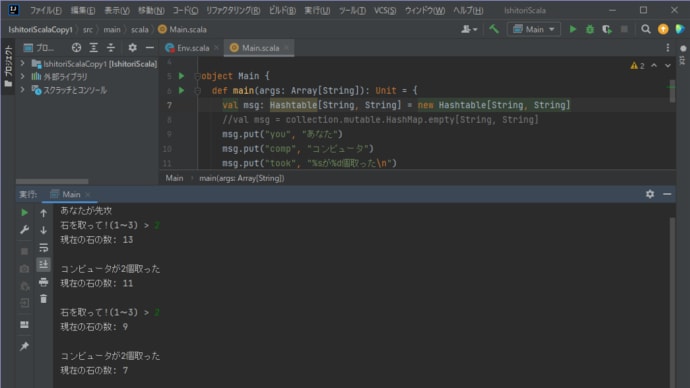The image size is (690, 388).
Task: Open the 編集(E) menu
Action: pos(83,10)
